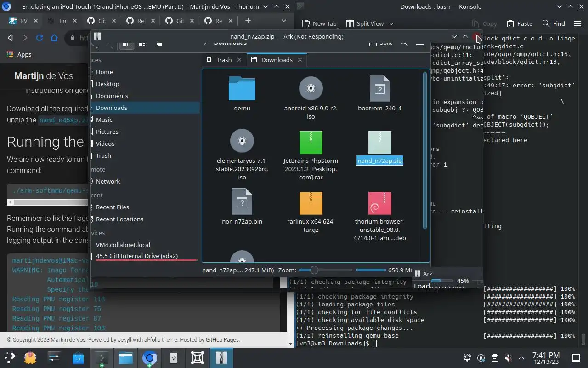Select the JetBrains PhpStorm rar archive
Viewport: 588px width, 368px height.
[x=311, y=155]
